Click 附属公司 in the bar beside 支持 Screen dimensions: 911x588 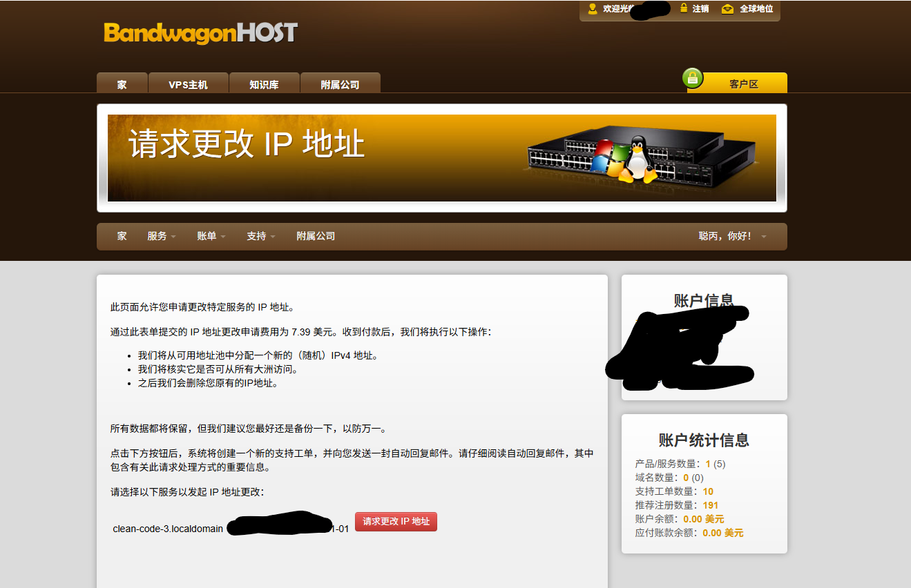point(316,236)
